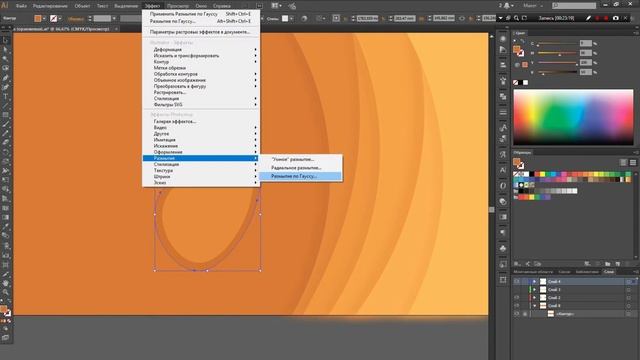Image resolution: width=640 pixels, height=360 pixels.
Task: Click Recolor Artwork wheel icon in control bar
Action: click(304, 18)
